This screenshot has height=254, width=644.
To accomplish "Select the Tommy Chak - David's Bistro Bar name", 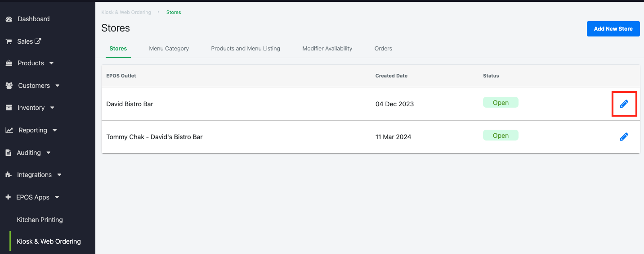I will 154,137.
